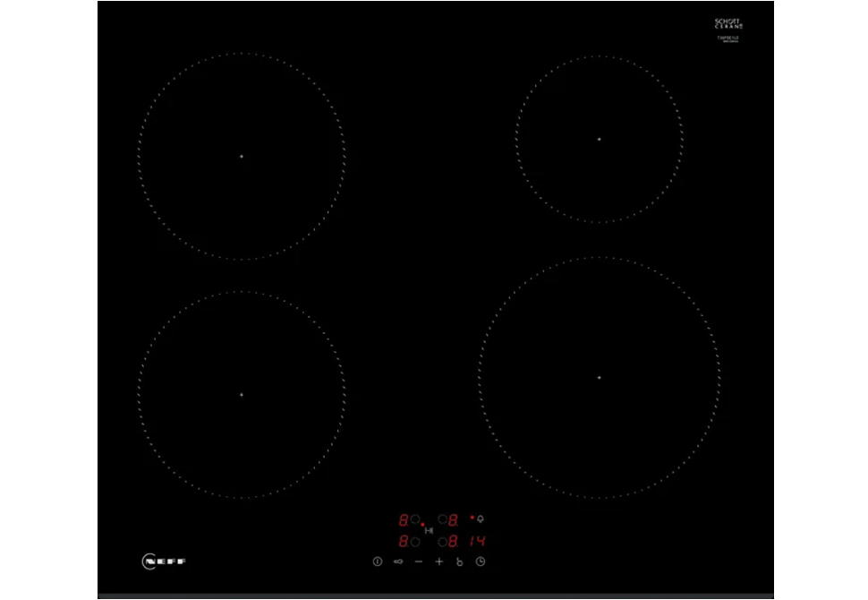Tap the PowerBoost 'b' sensor
Screen dimensions: 868x600
459,561
